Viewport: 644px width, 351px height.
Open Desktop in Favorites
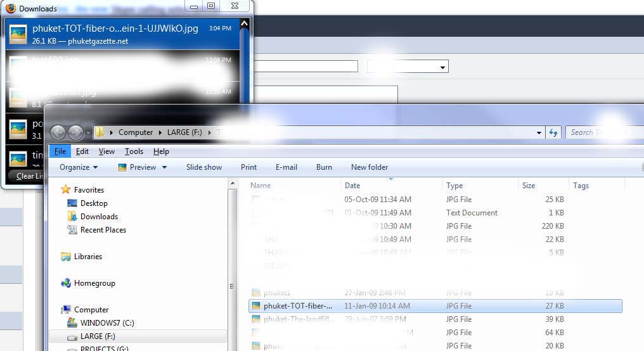(94, 203)
